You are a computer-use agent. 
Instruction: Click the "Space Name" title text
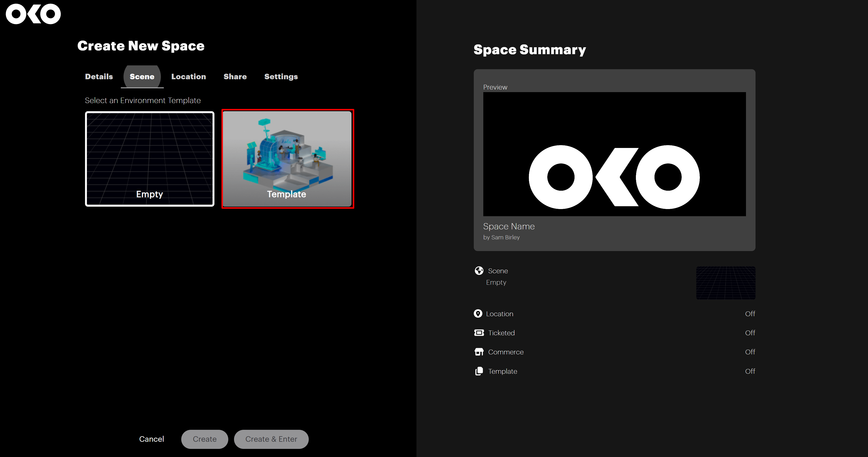(x=509, y=226)
